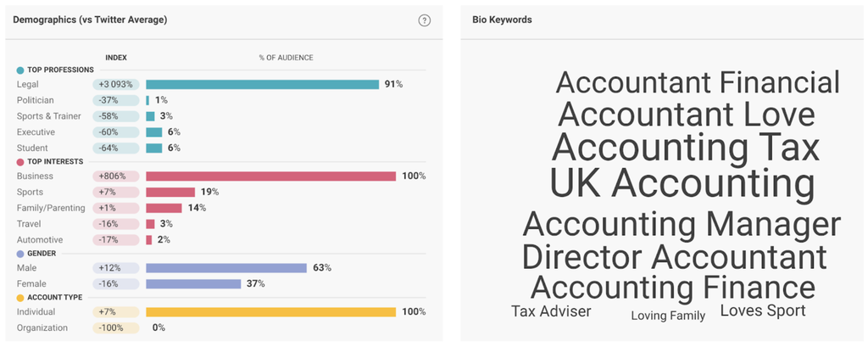This screenshot has width=868, height=347.
Task: Select the Individual account type bar
Action: point(270,312)
